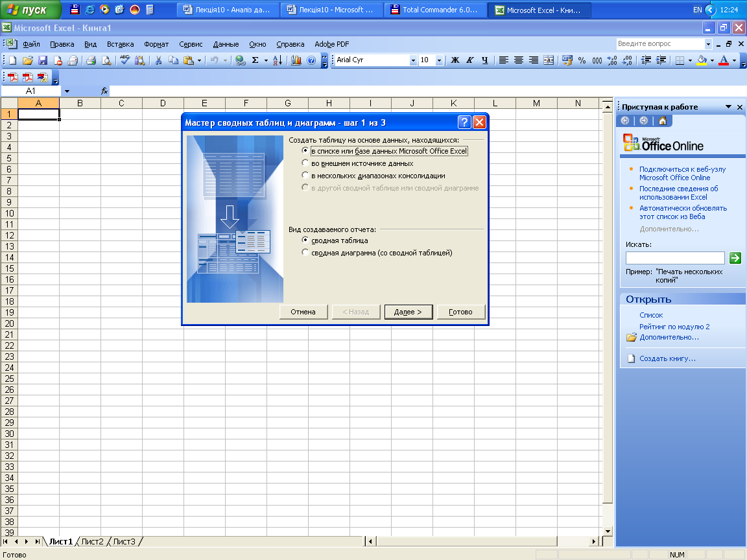
Task: Create a new blank workbook from toolbar
Action: click(x=13, y=60)
